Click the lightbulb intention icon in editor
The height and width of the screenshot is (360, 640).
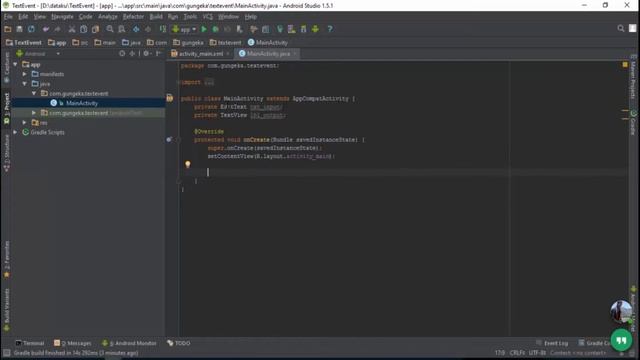click(x=188, y=164)
